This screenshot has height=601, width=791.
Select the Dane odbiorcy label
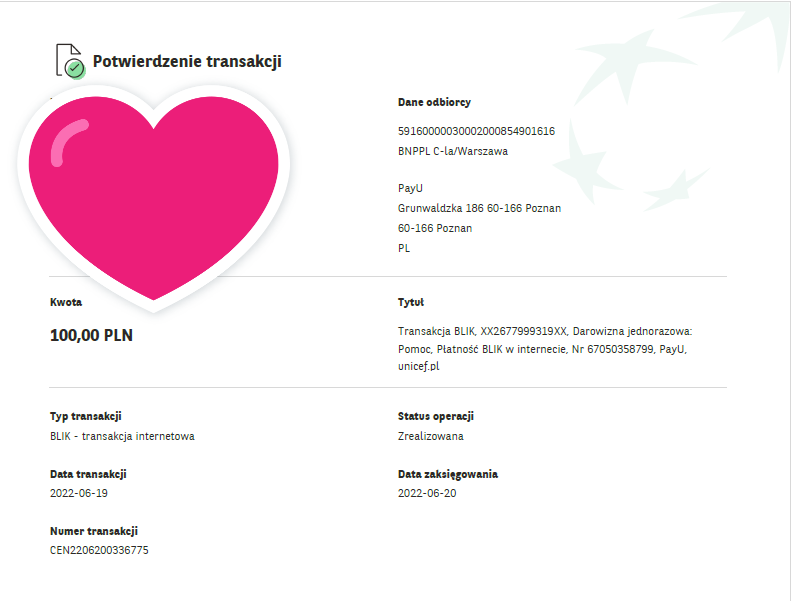coord(434,102)
